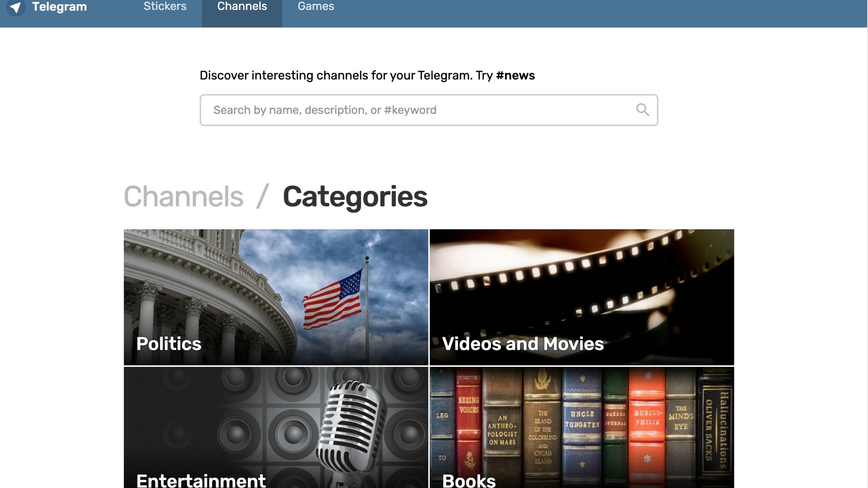This screenshot has height=488, width=868.
Task: Open the Politics category tile
Action: [x=276, y=297]
